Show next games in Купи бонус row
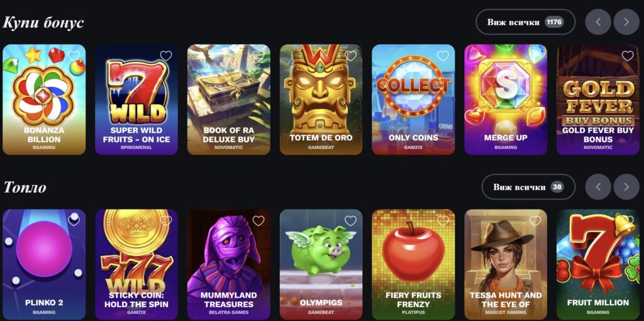644x321 pixels. [626, 22]
